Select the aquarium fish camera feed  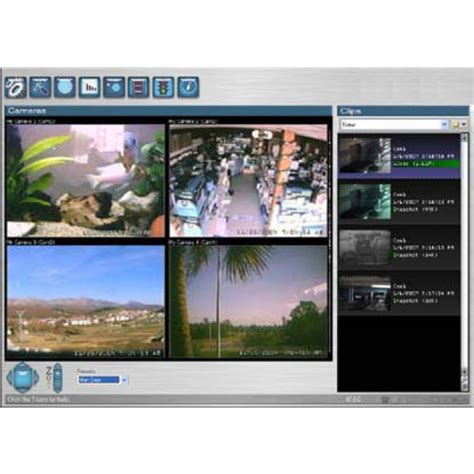coord(86,180)
